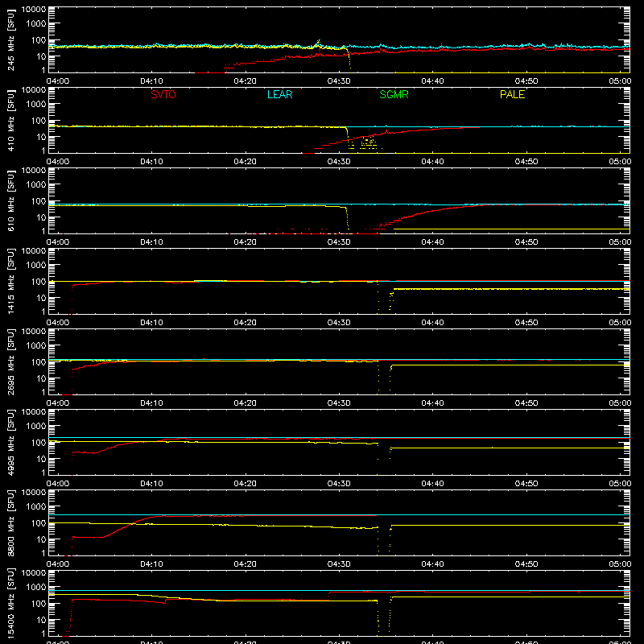Image resolution: width=644 pixels, height=644 pixels.
Task: Click 04:30 time label under 8800 MHz plot
Action: (x=339, y=564)
